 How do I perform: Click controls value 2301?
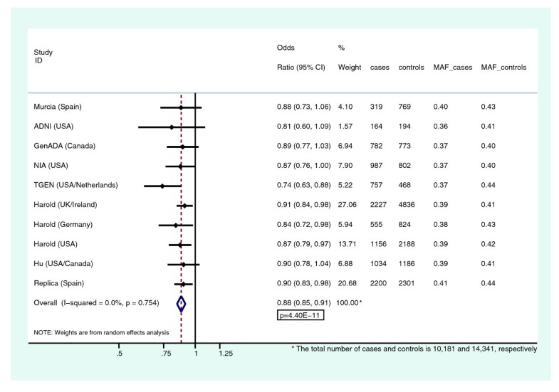coord(407,283)
